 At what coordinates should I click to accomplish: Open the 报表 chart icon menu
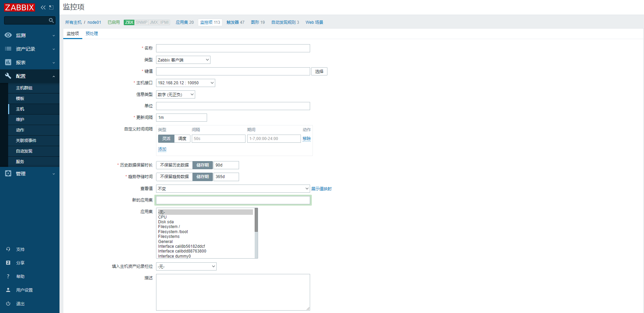pos(8,63)
